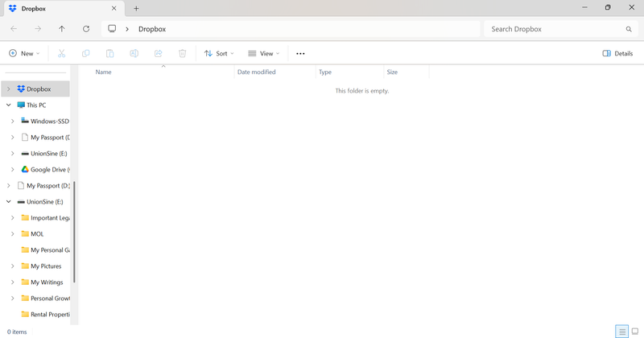Click the Cut toolbar icon
Viewport: 644px width, 338px height.
pos(62,53)
